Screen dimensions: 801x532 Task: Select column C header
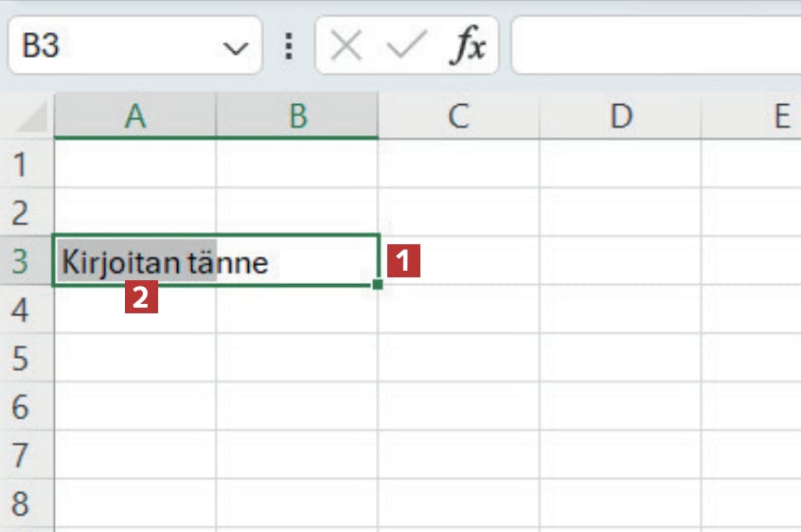(458, 116)
